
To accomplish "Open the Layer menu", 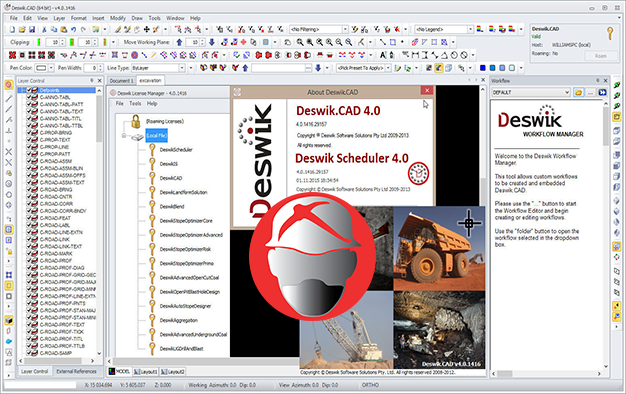I will (x=59, y=18).
